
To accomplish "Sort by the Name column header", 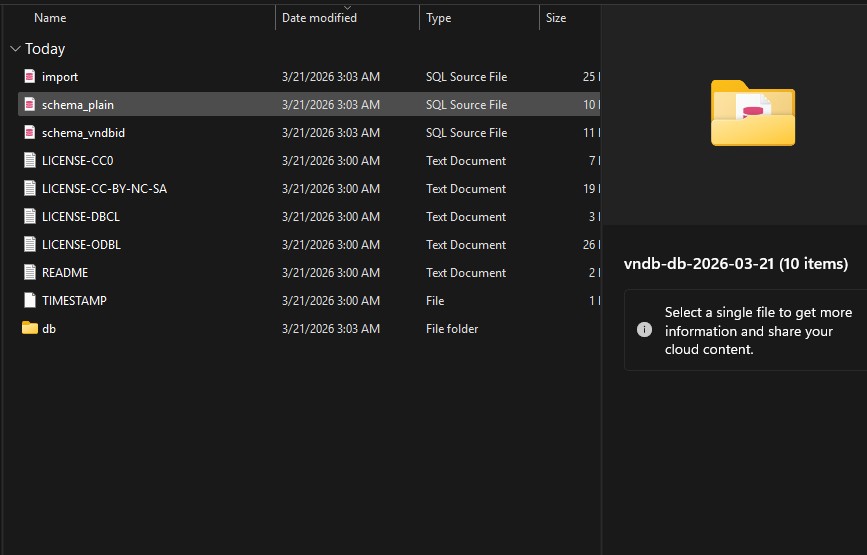I will coord(50,18).
